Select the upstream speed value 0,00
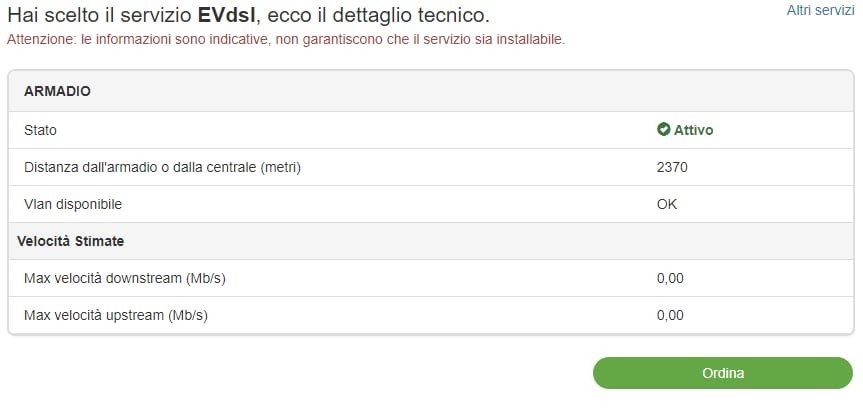The height and width of the screenshot is (409, 863). coord(670,315)
